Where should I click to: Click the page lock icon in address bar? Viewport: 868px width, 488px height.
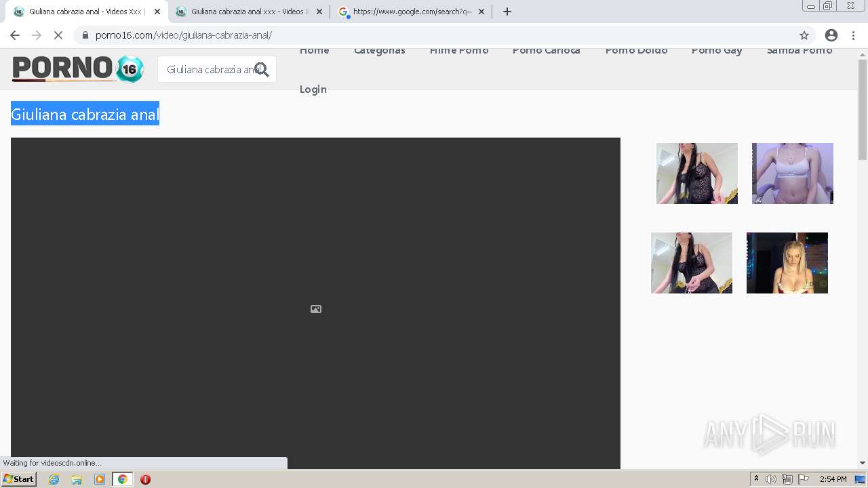85,35
